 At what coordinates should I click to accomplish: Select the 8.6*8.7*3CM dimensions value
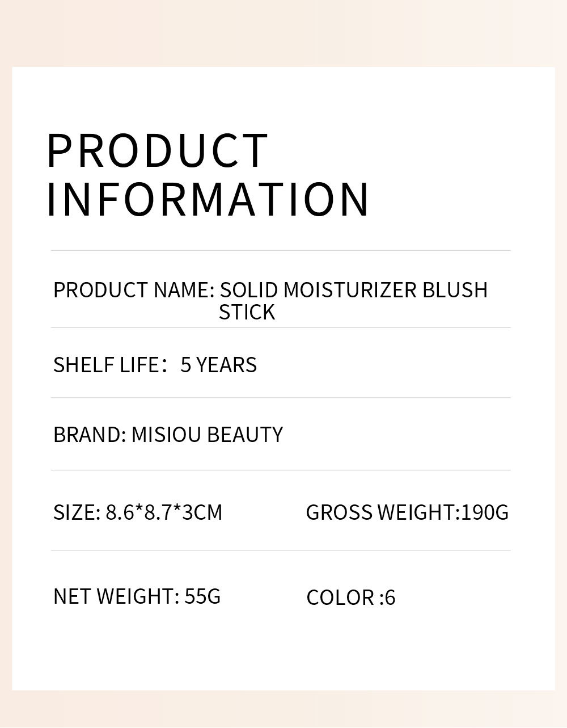164,512
